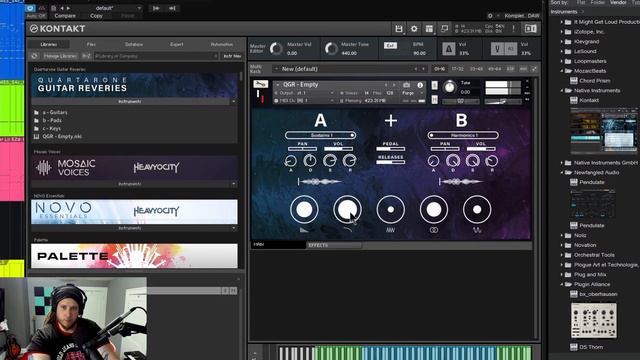This screenshot has height=360, width=640.
Task: Open the Purge dropdown in QGR header
Action: click(411, 93)
